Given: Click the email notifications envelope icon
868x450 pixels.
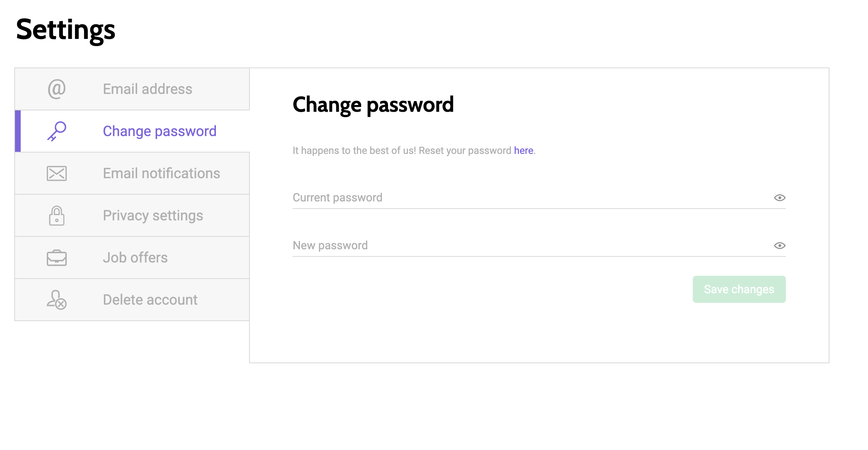Looking at the screenshot, I should click(57, 173).
